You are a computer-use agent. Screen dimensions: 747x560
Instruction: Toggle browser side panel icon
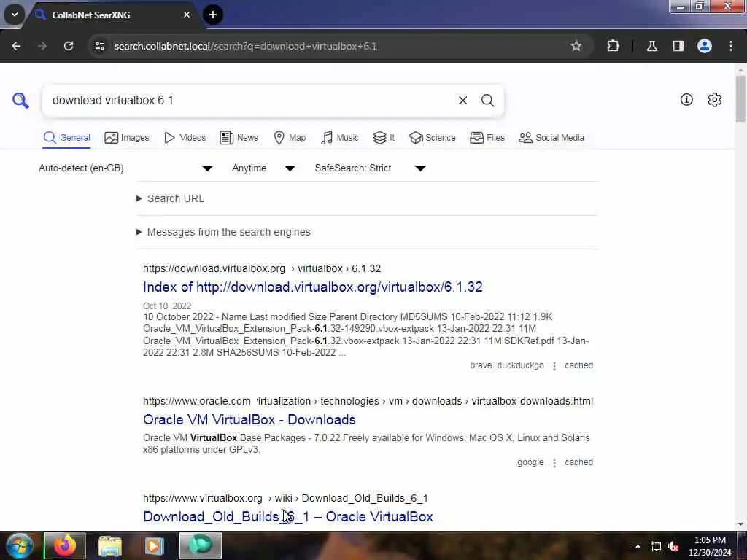[x=678, y=46]
